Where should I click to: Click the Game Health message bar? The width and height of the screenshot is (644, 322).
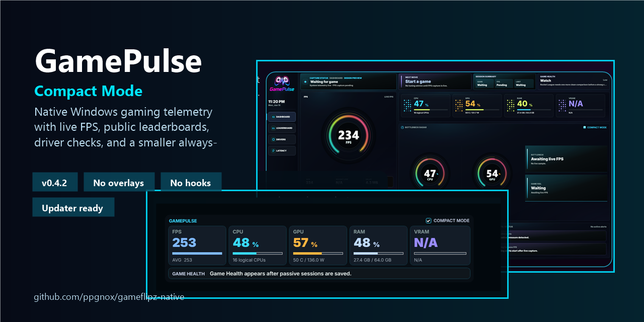tap(319, 274)
